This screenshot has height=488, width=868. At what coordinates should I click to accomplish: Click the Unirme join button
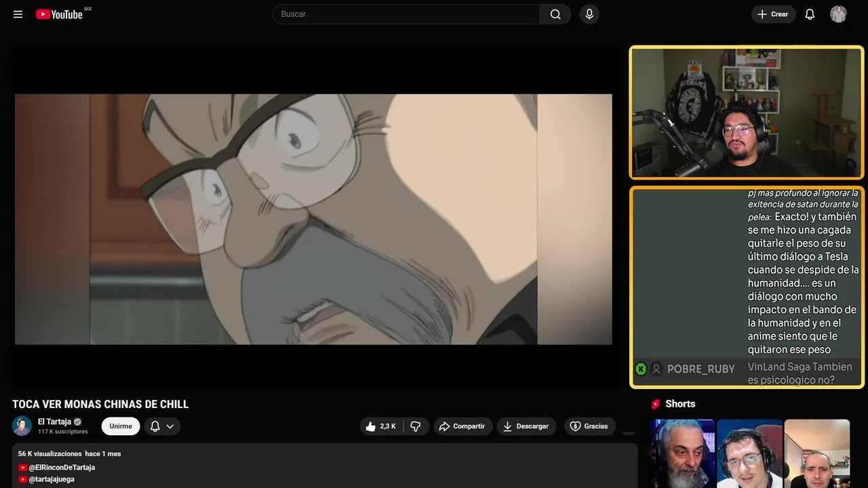tap(121, 426)
